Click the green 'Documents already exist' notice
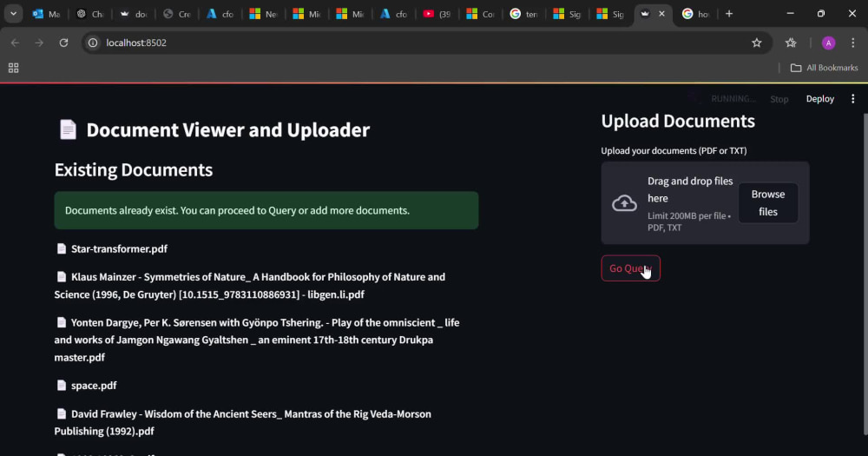Viewport: 868px width, 456px height. click(266, 210)
